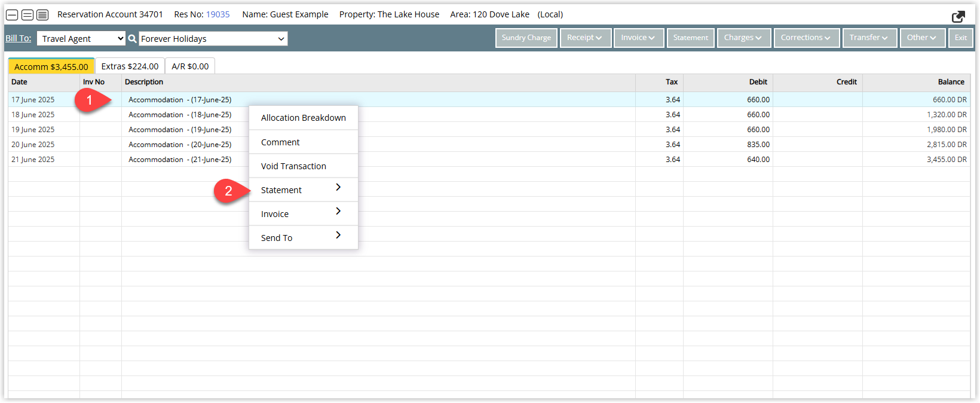The height and width of the screenshot is (403, 980).
Task: Click the 835.00 debit amount
Action: (x=758, y=145)
